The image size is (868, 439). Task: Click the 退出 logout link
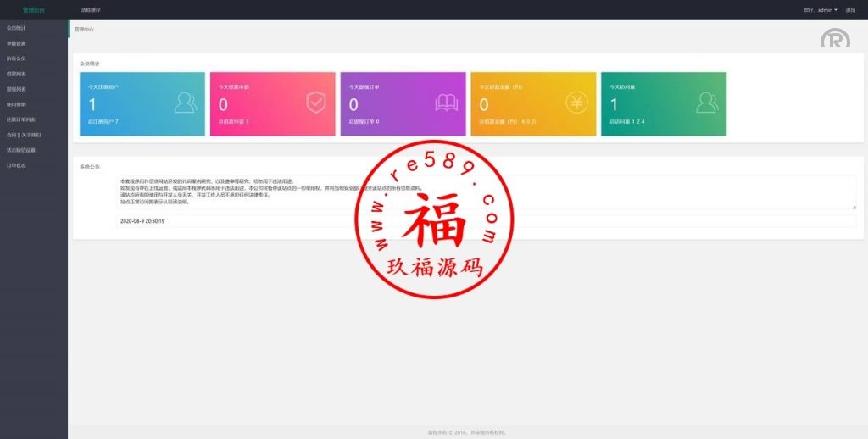point(850,10)
